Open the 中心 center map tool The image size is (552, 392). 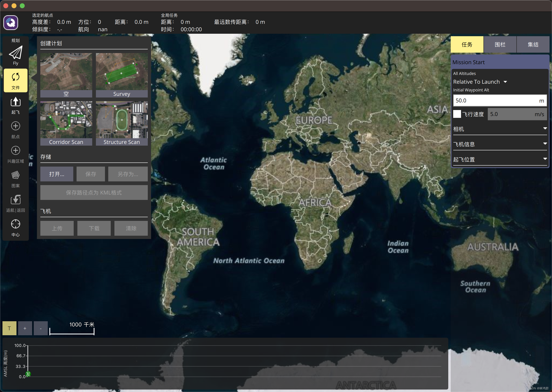15,228
